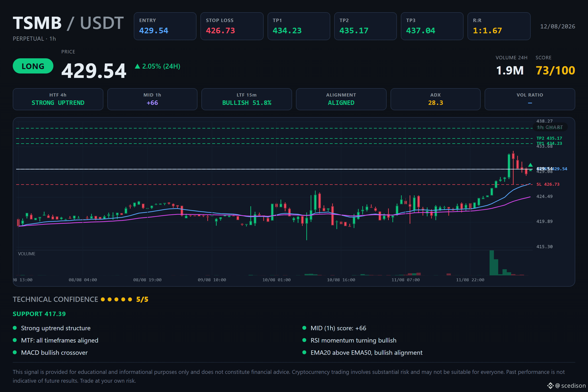Click the LTF 15m BULLISH 51.8% tile
The width and height of the screenshot is (588, 392).
point(247,99)
